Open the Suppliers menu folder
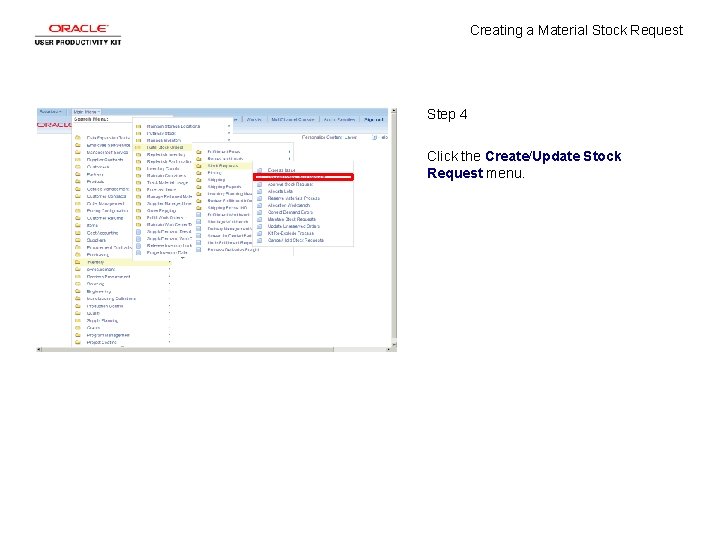The height and width of the screenshot is (540, 720). 96,240
